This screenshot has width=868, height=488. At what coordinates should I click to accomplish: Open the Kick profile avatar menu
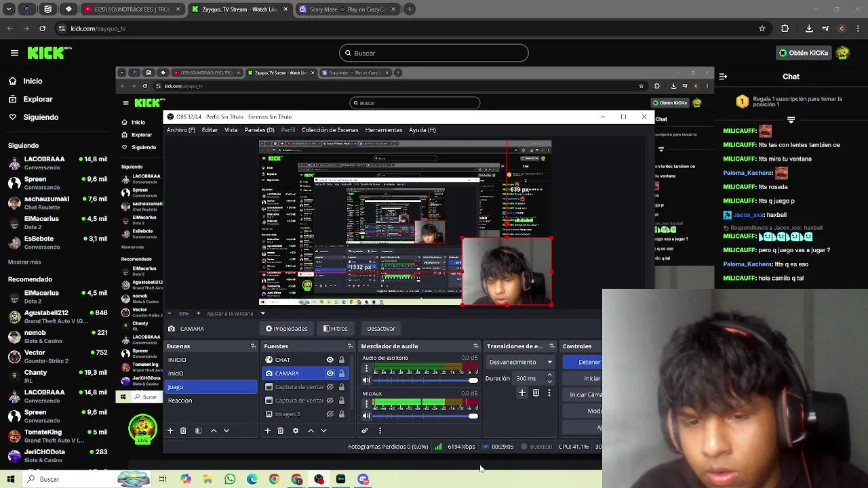click(843, 53)
